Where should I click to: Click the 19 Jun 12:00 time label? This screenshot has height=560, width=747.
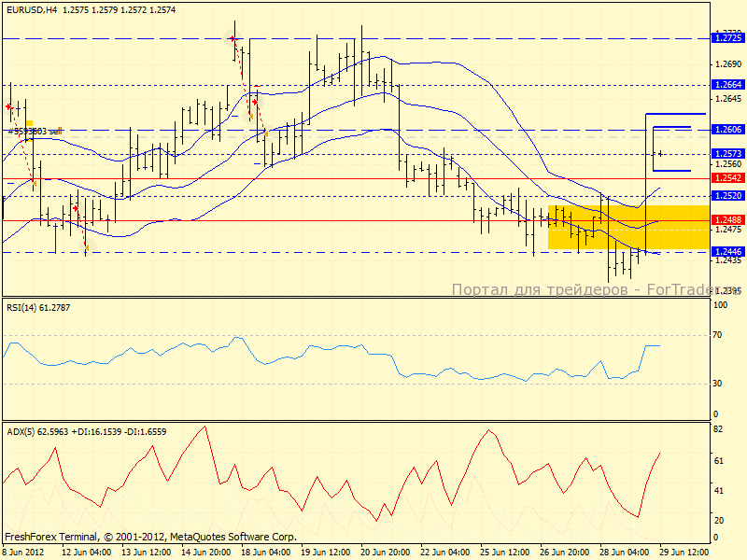pos(325,553)
